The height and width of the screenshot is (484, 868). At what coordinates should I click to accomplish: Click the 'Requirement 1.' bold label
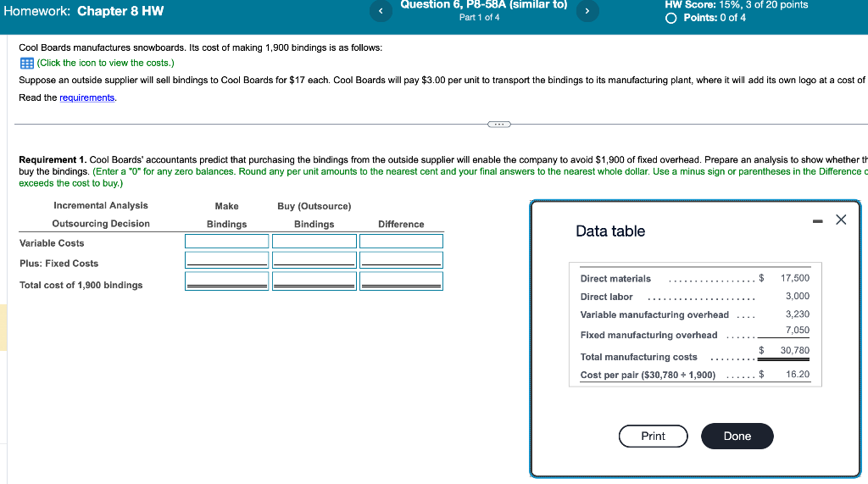53,159
